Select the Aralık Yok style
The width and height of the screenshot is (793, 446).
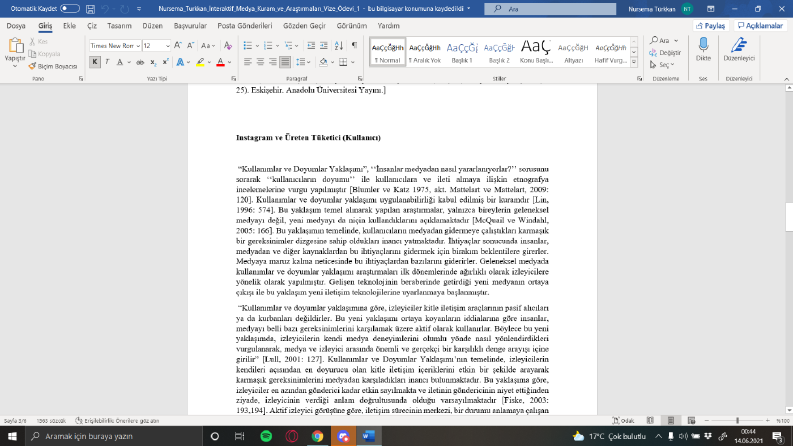pos(425,52)
